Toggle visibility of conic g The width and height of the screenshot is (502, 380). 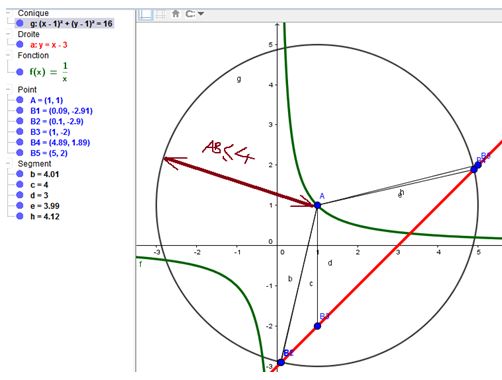tap(20, 23)
